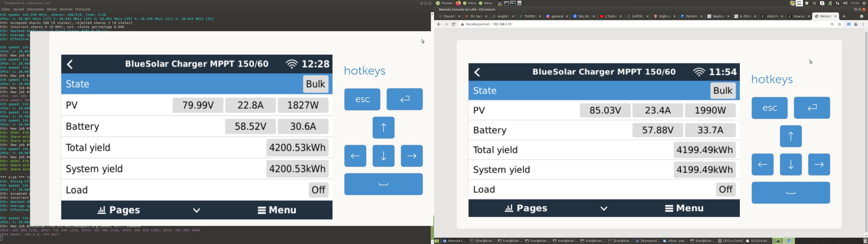Bookmark this page with the star icon
Image resolution: width=868 pixels, height=244 pixels.
coord(840,25)
